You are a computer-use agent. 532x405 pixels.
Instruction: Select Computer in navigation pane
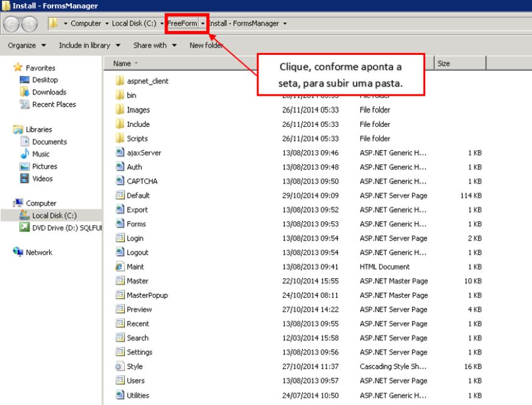(x=41, y=203)
